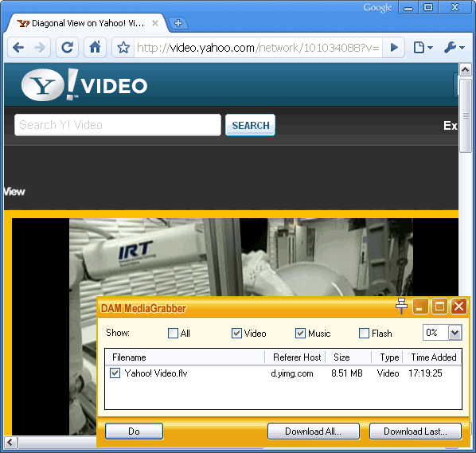
Task: Click the horizontal scrollbar left arrow
Action: pyautogui.click(x=10, y=443)
